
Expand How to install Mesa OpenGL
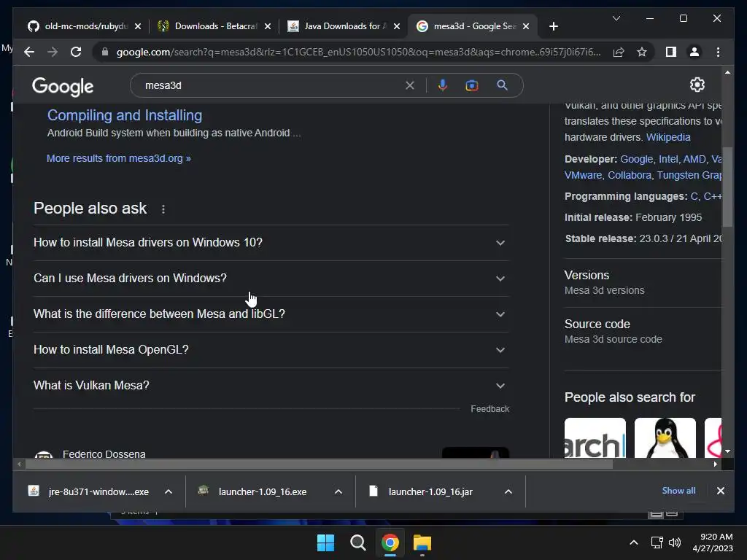(271, 349)
